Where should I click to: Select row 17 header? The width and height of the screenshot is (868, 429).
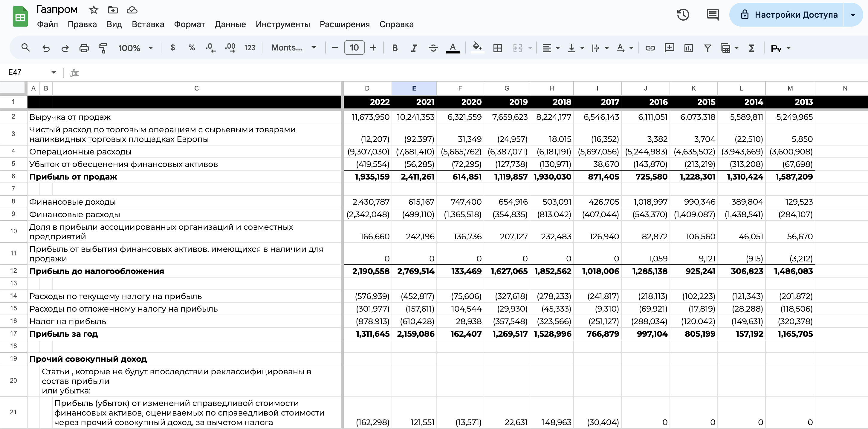pyautogui.click(x=13, y=333)
